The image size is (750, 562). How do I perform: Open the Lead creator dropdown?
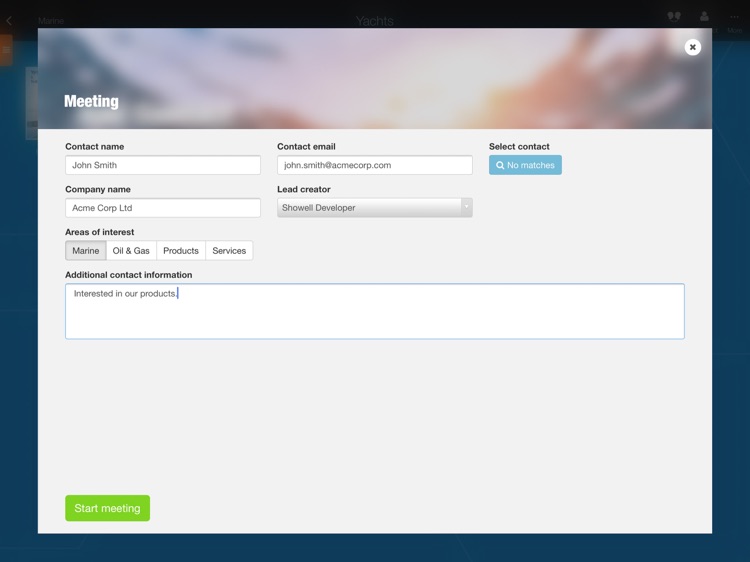pyautogui.click(x=375, y=208)
